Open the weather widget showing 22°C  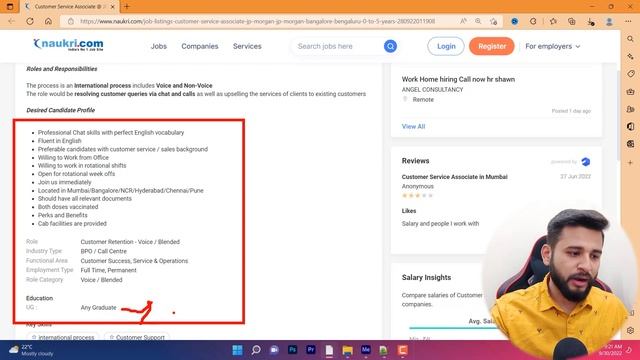(31, 350)
